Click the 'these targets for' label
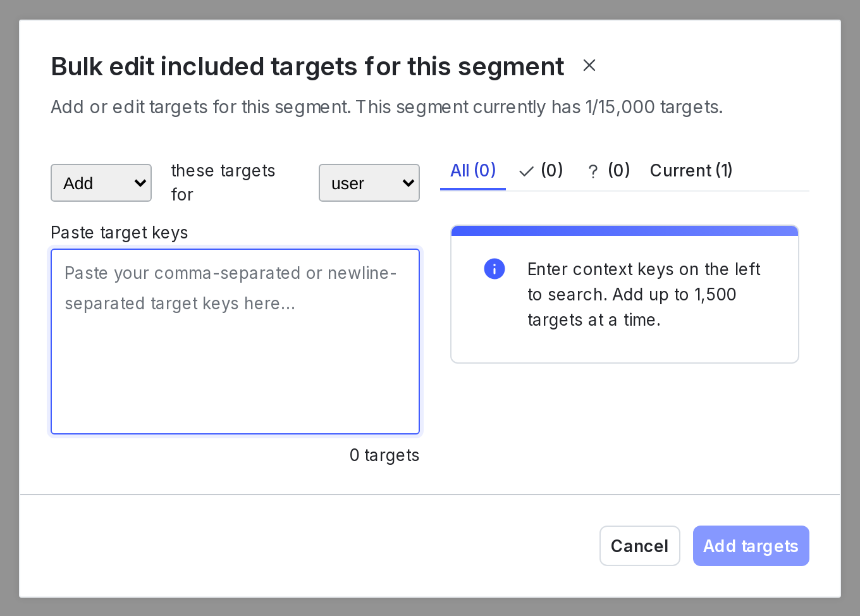The image size is (860, 616). coord(223,183)
